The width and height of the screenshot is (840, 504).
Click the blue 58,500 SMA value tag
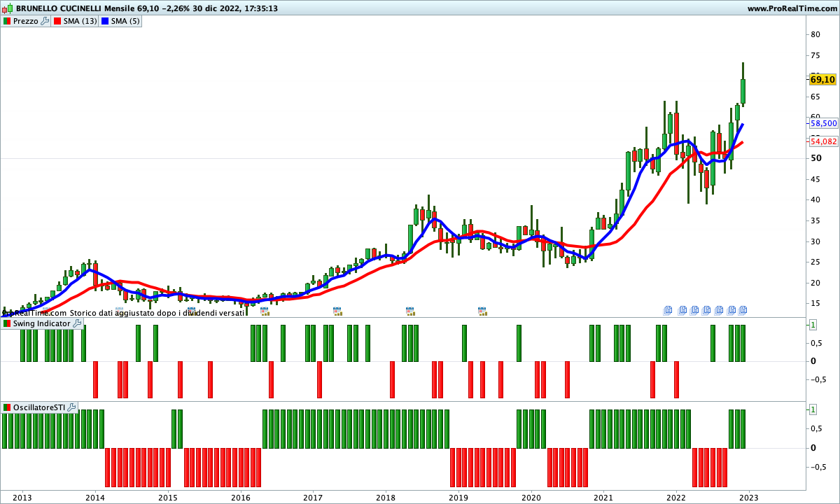pyautogui.click(x=823, y=123)
